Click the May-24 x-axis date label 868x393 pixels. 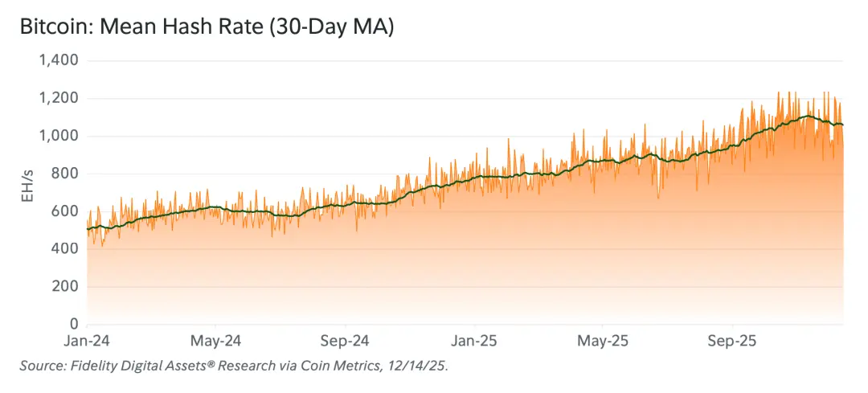[x=215, y=341]
